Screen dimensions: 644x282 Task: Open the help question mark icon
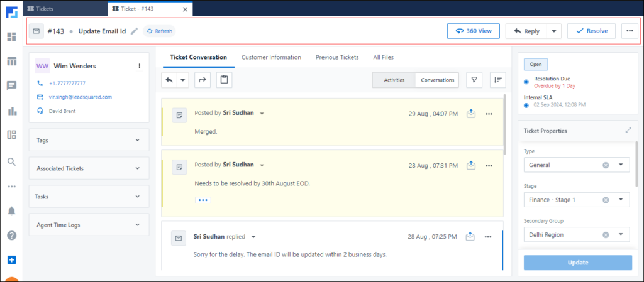[x=11, y=236]
